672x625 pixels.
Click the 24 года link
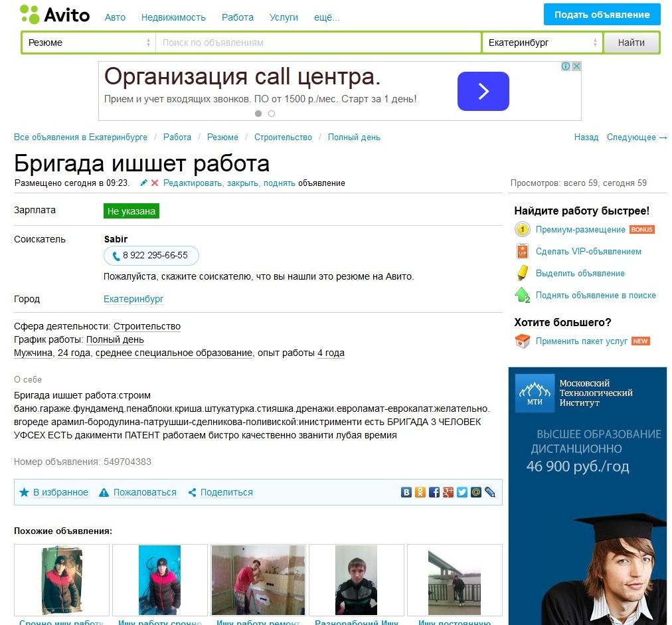(74, 353)
